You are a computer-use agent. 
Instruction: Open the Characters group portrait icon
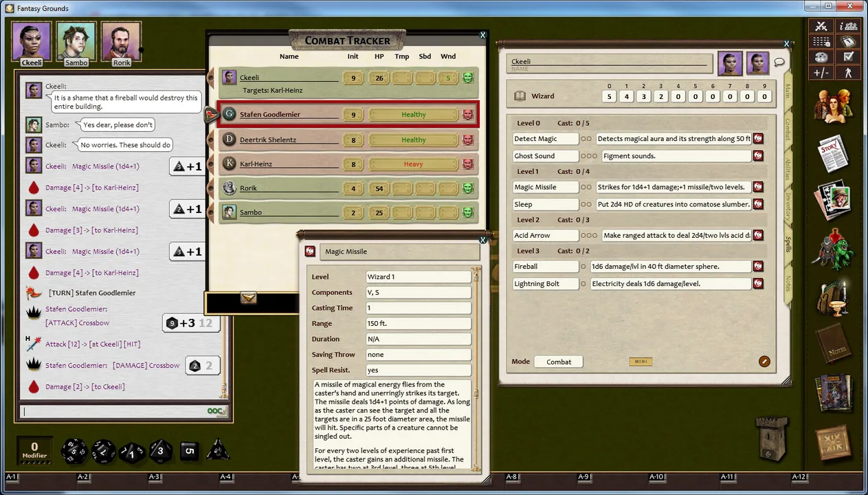[834, 107]
